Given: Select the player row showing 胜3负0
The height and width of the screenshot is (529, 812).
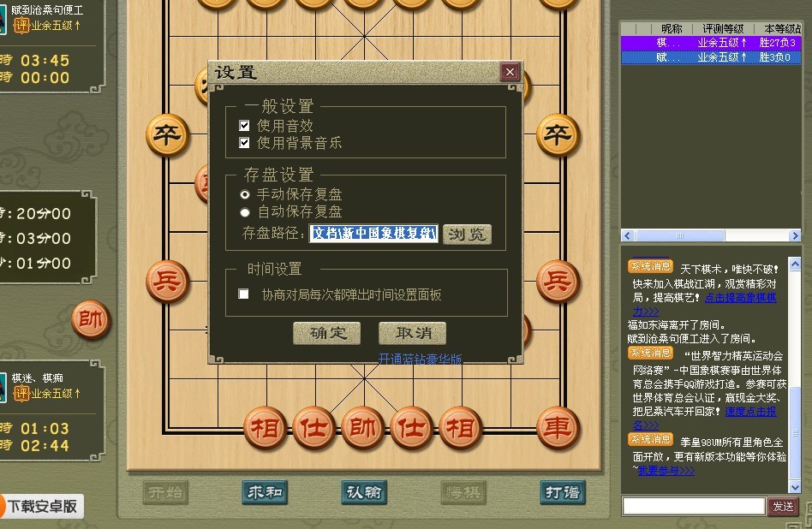Looking at the screenshot, I should (x=711, y=57).
